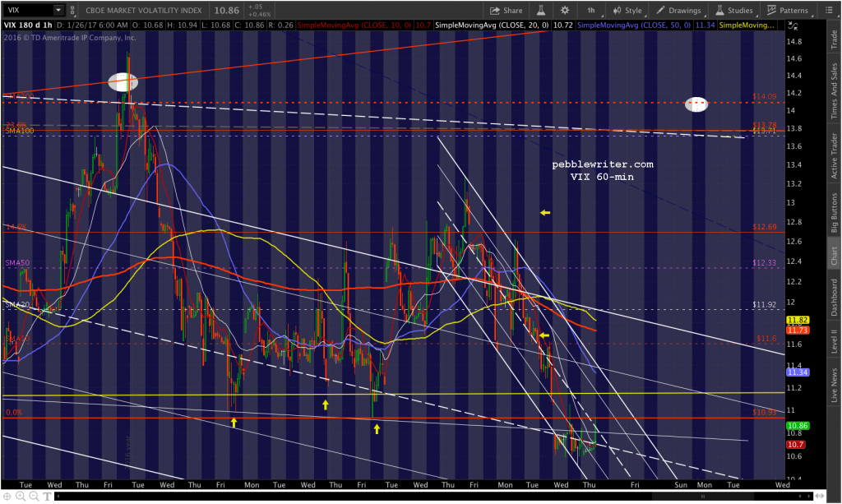Click the pebblewriter.com VIX 60-min note
842x504 pixels.
coord(603,170)
